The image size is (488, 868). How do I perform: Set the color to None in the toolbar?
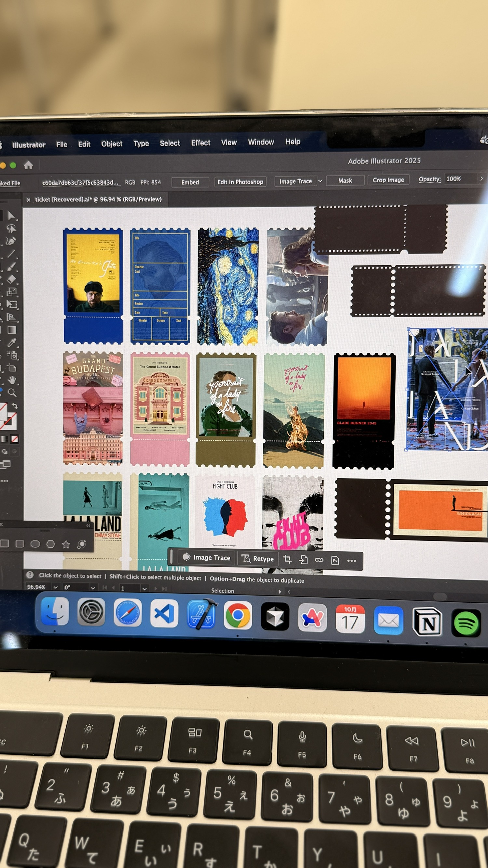15,439
